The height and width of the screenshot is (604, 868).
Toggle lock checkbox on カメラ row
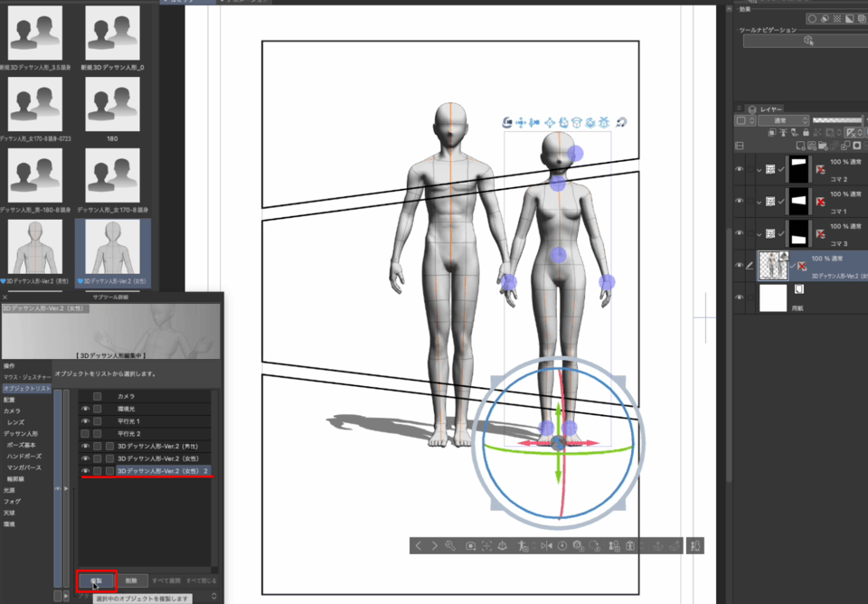98,396
